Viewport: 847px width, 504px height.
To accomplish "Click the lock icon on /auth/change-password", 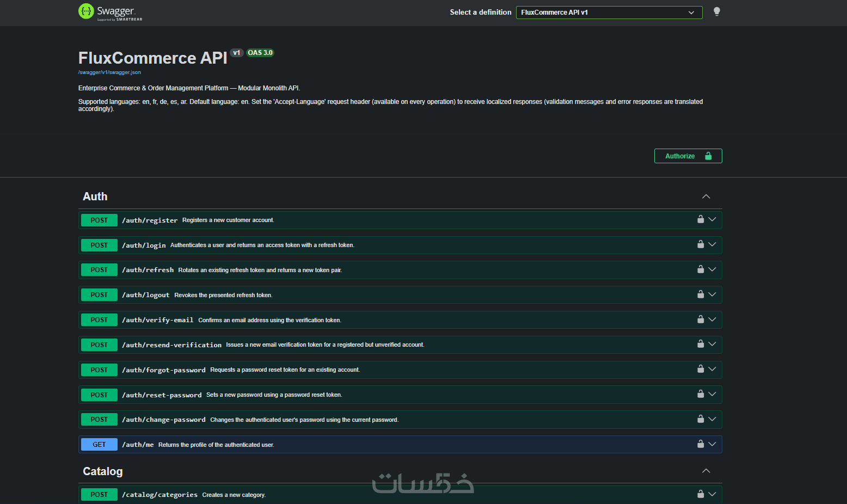I will 701,419.
